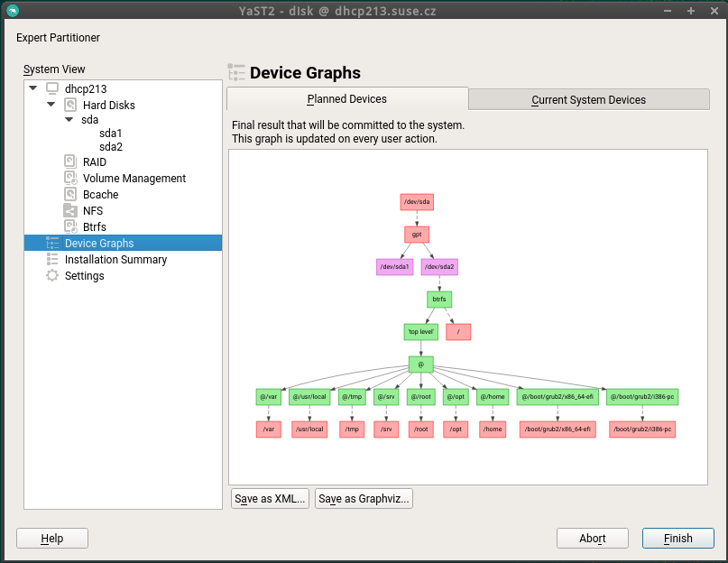
Task: Click Finish to commit the partitioning
Action: (x=677, y=539)
